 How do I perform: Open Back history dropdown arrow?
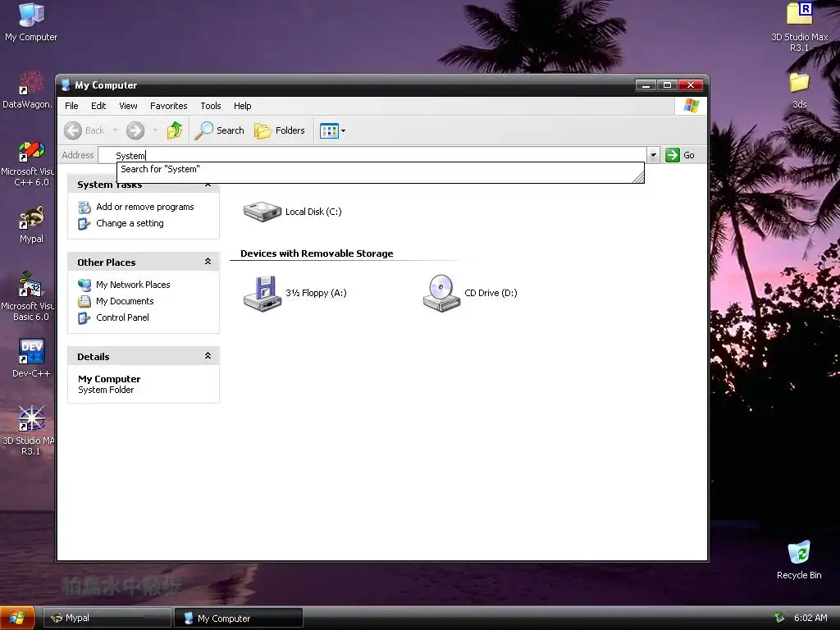(x=115, y=130)
